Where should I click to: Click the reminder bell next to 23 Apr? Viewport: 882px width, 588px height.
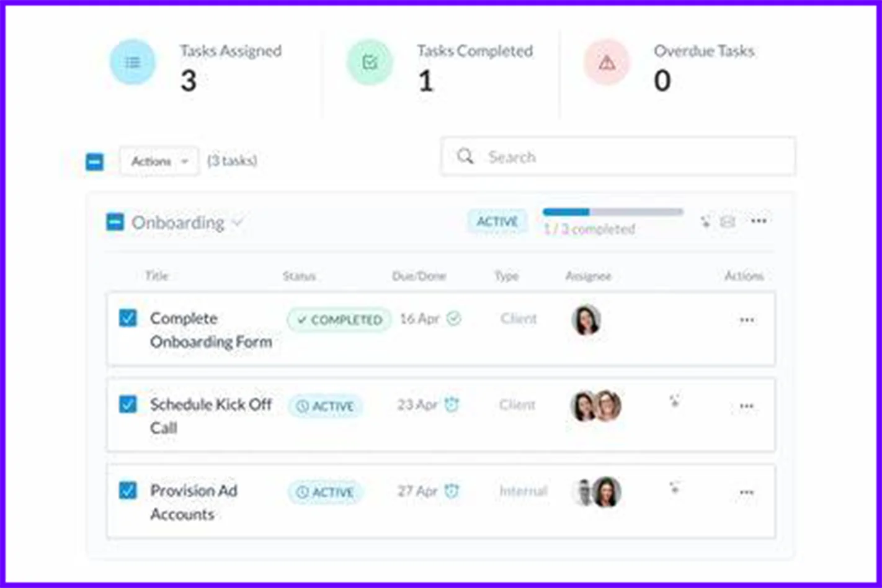point(452,404)
